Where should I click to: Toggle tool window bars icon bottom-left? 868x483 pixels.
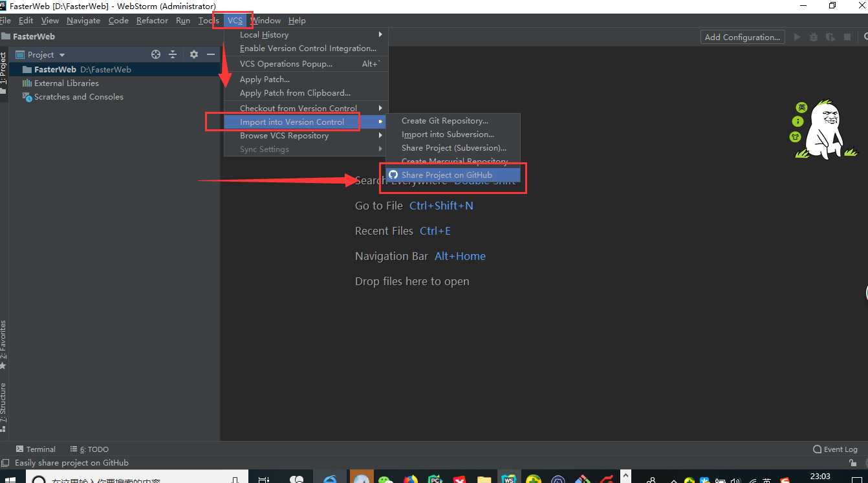[x=5, y=463]
